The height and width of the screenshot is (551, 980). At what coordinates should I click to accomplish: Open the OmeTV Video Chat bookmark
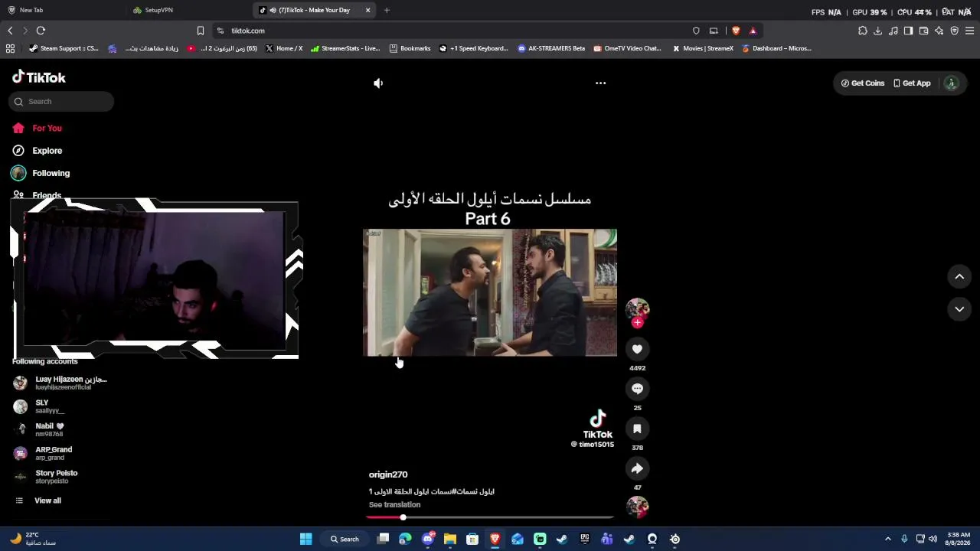(628, 48)
